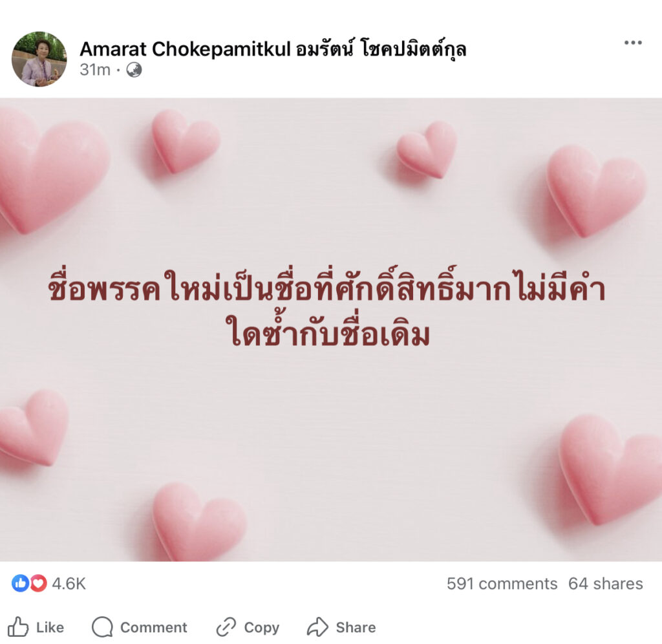Image resolution: width=662 pixels, height=644 pixels.
Task: Click the Comment button text
Action: [154, 627]
